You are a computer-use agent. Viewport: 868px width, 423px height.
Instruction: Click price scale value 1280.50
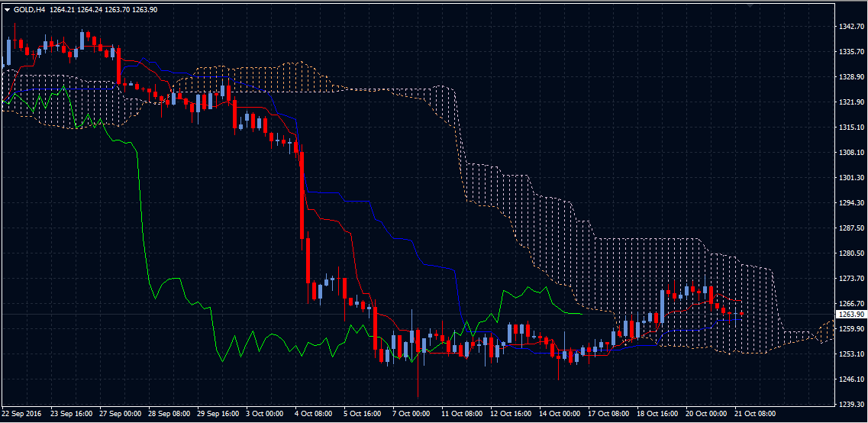(x=851, y=253)
